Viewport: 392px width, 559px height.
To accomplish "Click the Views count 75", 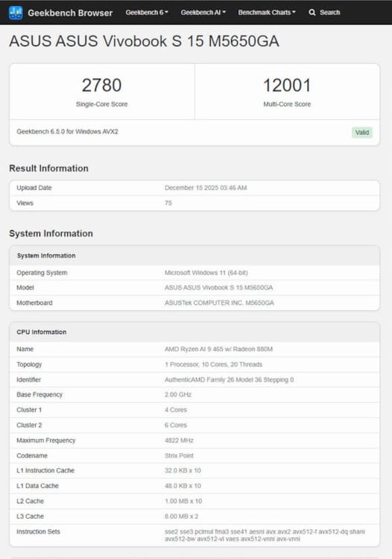I will pos(168,203).
